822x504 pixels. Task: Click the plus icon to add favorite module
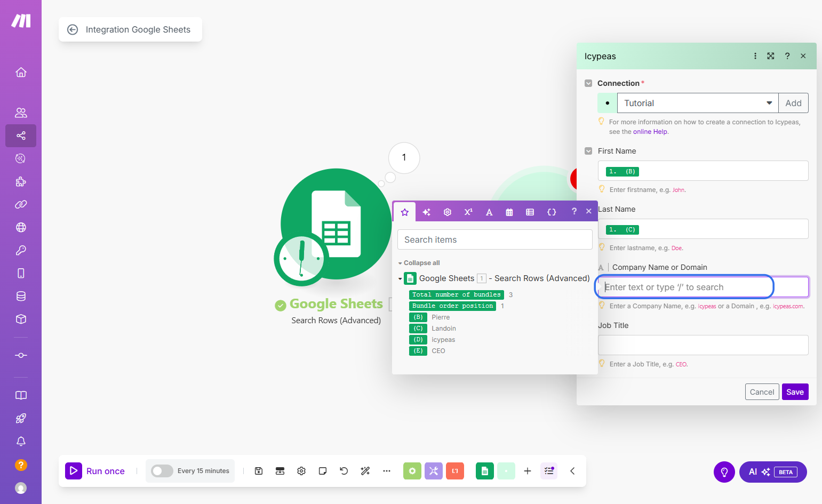click(528, 471)
